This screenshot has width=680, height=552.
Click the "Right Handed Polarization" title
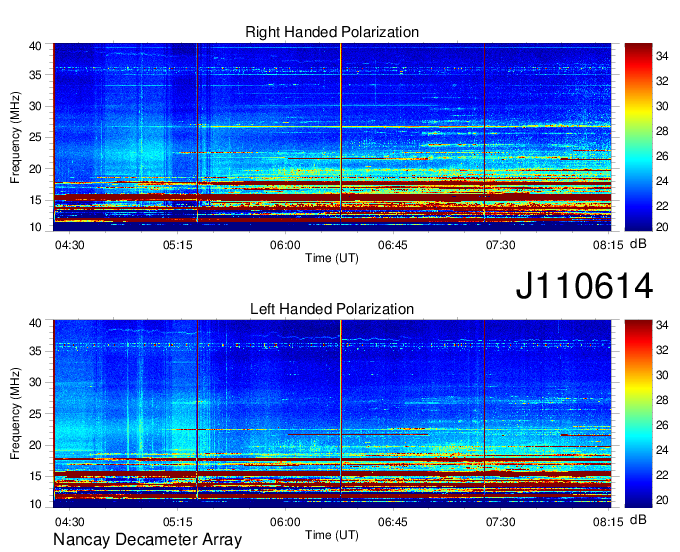(x=332, y=32)
